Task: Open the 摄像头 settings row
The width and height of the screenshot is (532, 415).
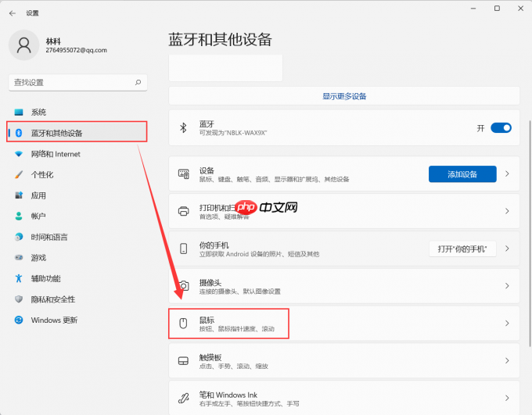Action: click(344, 286)
